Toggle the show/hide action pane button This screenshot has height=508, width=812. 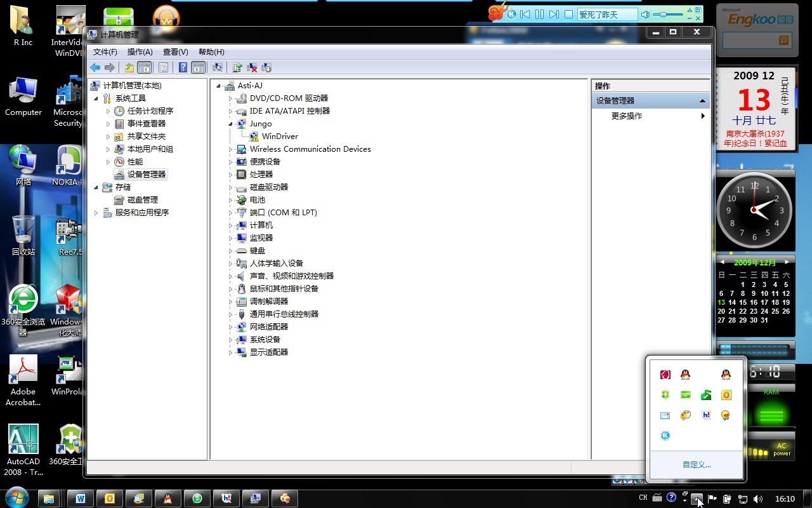[198, 68]
